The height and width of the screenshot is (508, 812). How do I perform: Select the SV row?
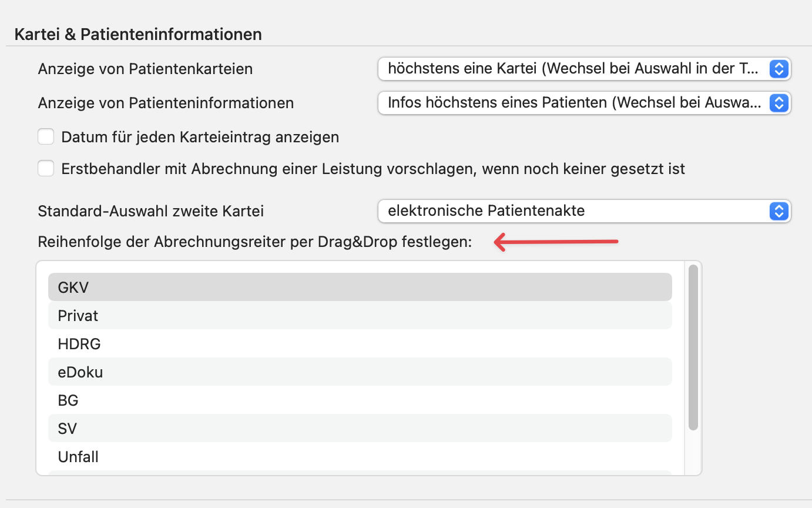[x=360, y=428]
